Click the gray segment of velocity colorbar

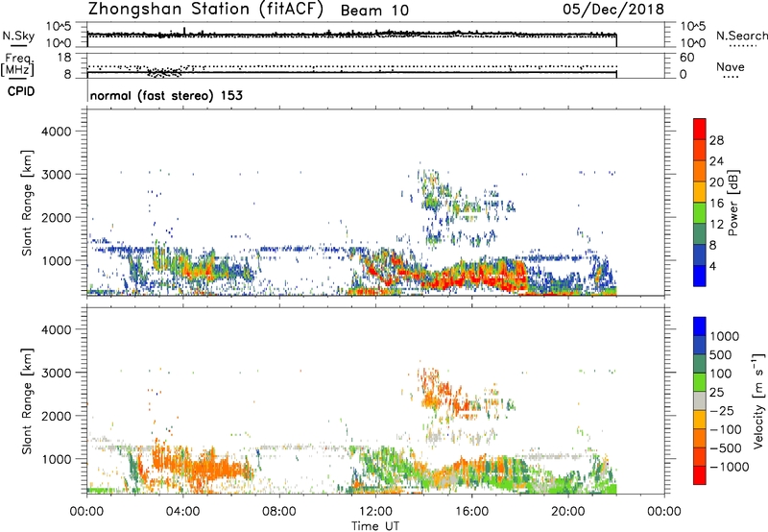coord(700,400)
